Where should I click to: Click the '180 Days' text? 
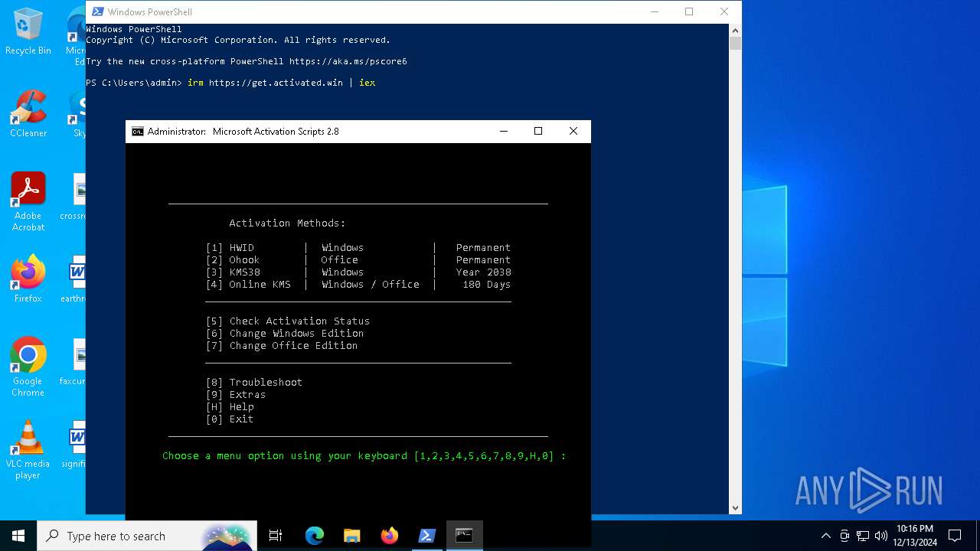tap(487, 285)
